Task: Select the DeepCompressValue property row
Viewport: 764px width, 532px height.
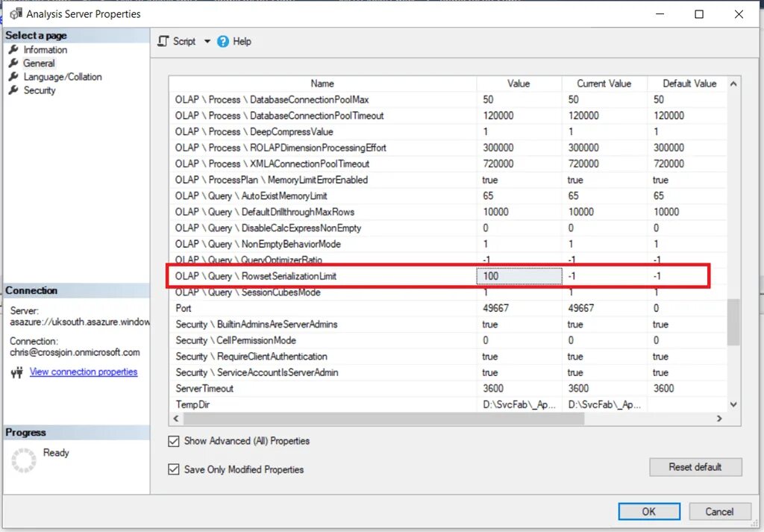Action: 448,131
